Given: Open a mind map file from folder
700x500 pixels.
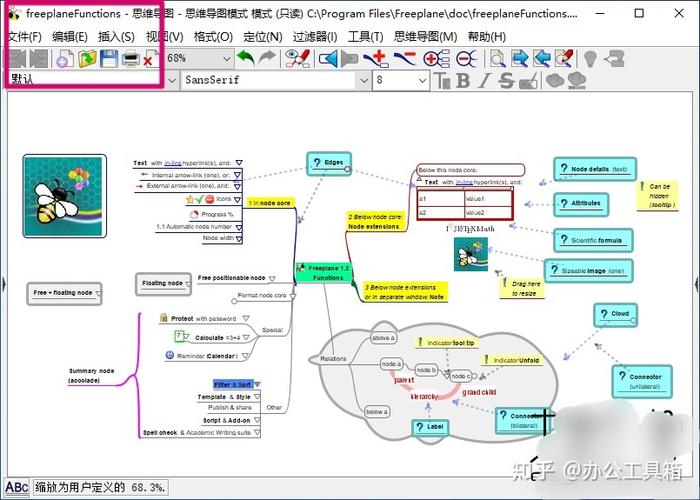Looking at the screenshot, I should 87,58.
